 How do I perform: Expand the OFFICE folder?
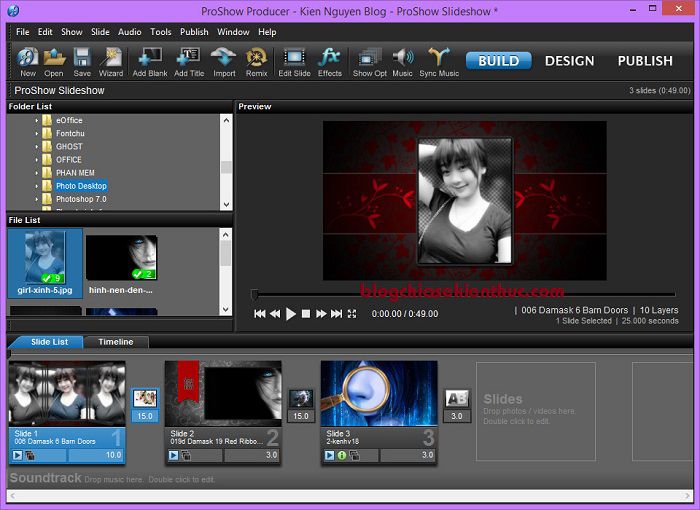pos(37,160)
